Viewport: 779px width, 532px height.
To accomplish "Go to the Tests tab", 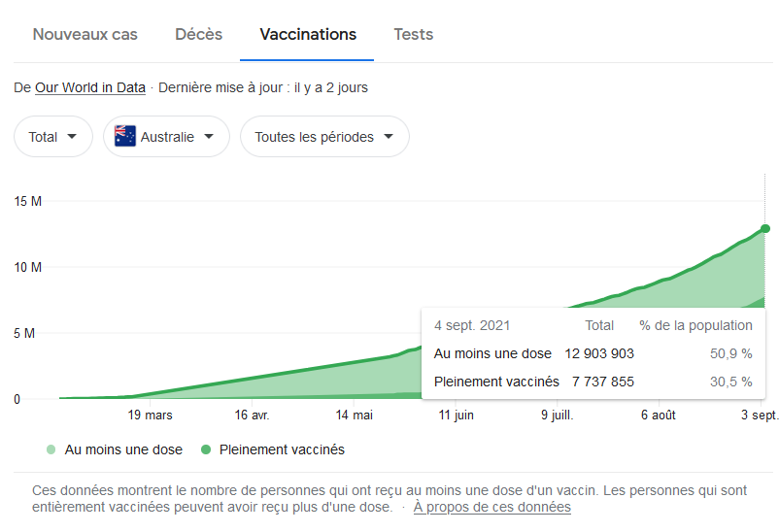I will click(x=413, y=34).
